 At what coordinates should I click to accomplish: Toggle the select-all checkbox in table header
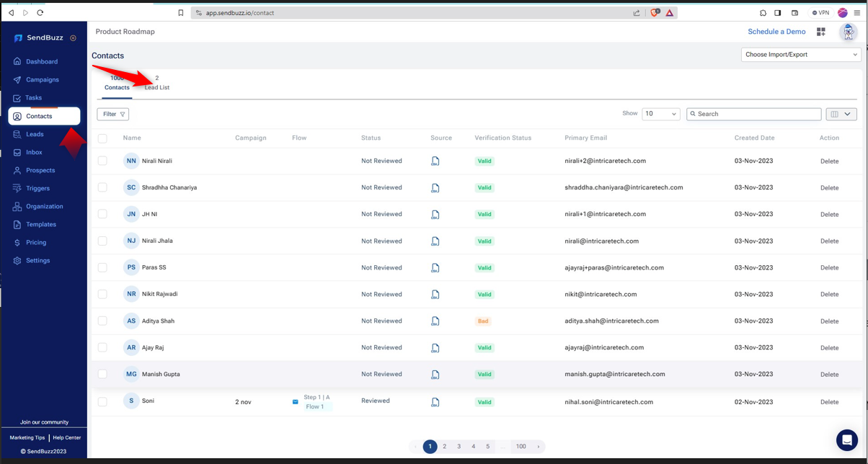(x=102, y=138)
